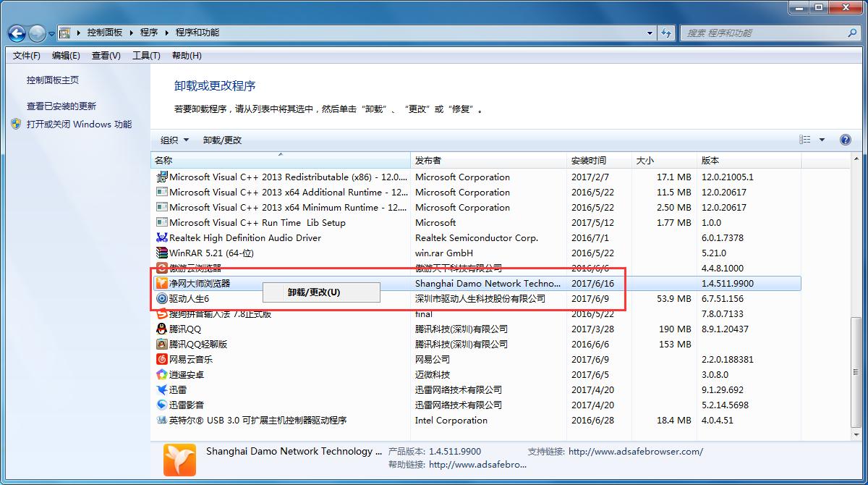This screenshot has width=868, height=485.
Task: Open the 工具(T) menu
Action: pos(145,56)
